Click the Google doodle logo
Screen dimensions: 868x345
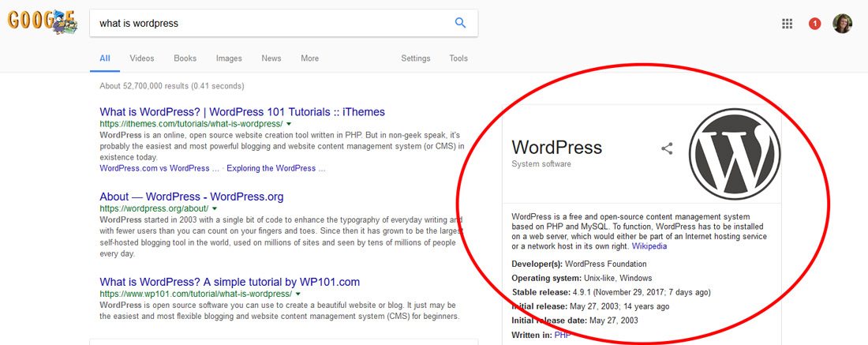click(x=43, y=21)
